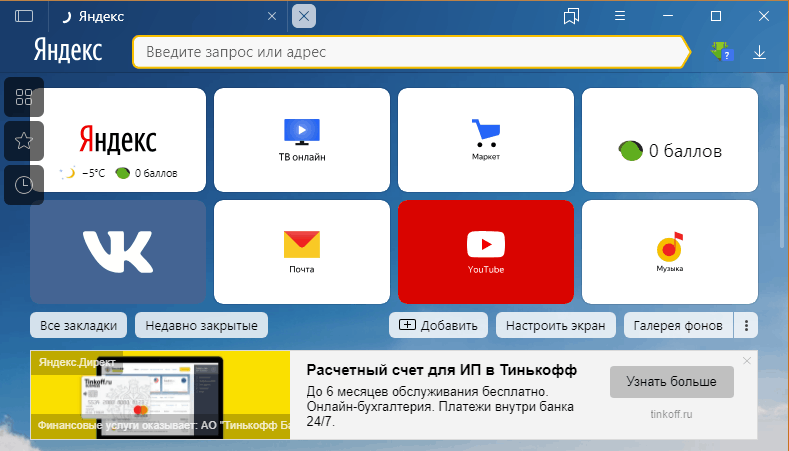789x451 pixels.
Task: Click the −5°C weather indicator
Action: (x=83, y=173)
